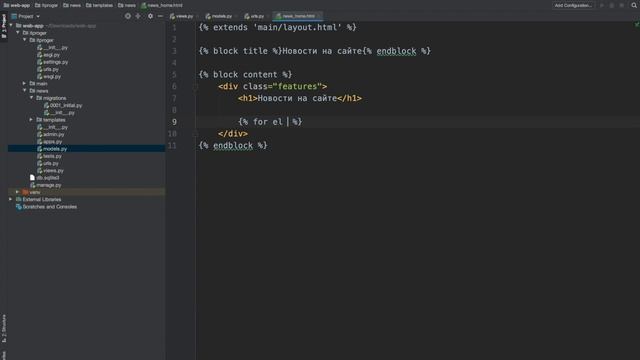640x360 pixels.
Task: Click the Locate/Select Opened File target icon
Action: [x=128, y=16]
